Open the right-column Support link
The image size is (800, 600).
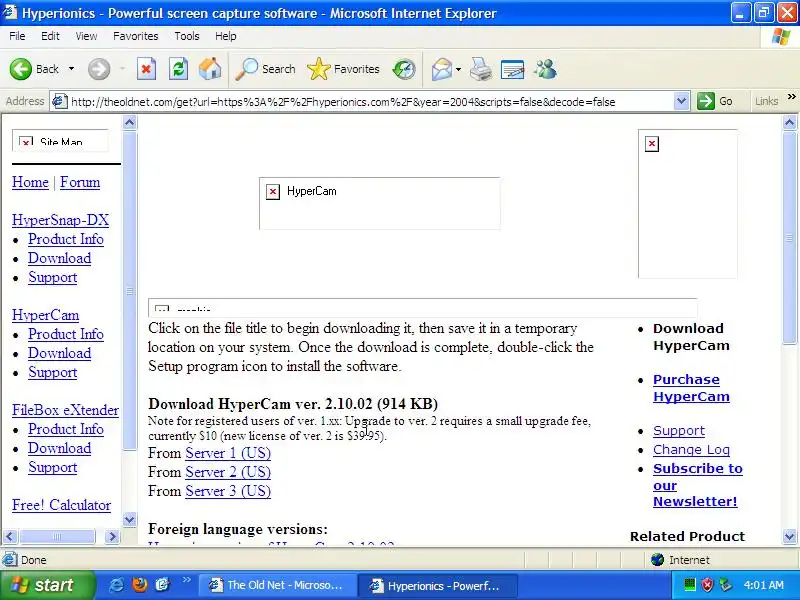[679, 431]
